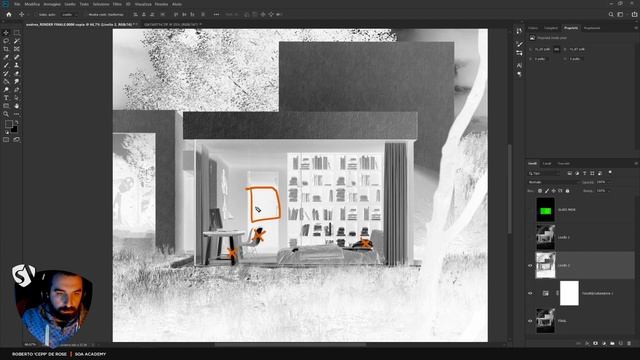The height and width of the screenshot is (360, 640).
Task: Select the Rectangular Marquee tool
Action: pyautogui.click(x=17, y=32)
